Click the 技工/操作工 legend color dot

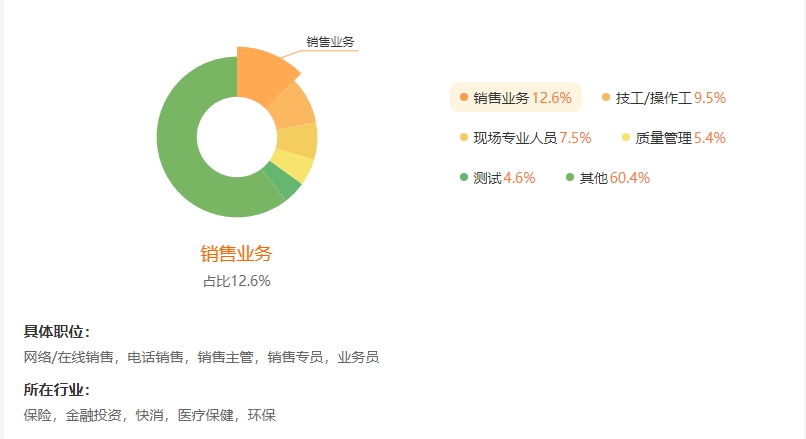pyautogui.click(x=606, y=97)
